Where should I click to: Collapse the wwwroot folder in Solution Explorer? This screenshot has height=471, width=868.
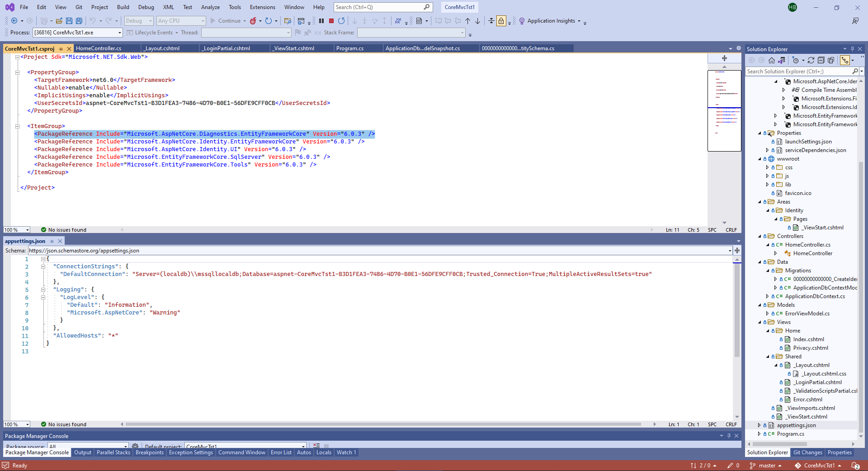[759, 159]
